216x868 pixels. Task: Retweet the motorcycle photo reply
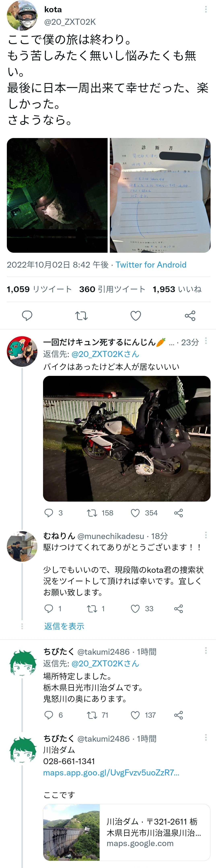click(x=92, y=513)
